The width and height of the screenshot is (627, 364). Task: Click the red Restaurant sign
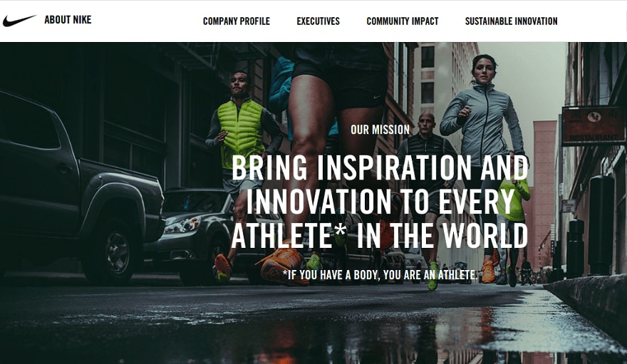point(594,125)
